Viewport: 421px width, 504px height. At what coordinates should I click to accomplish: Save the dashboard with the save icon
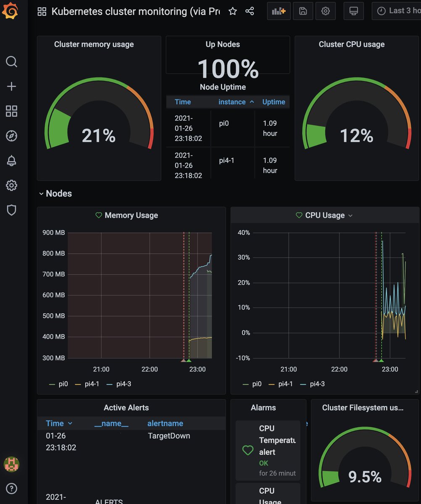303,11
